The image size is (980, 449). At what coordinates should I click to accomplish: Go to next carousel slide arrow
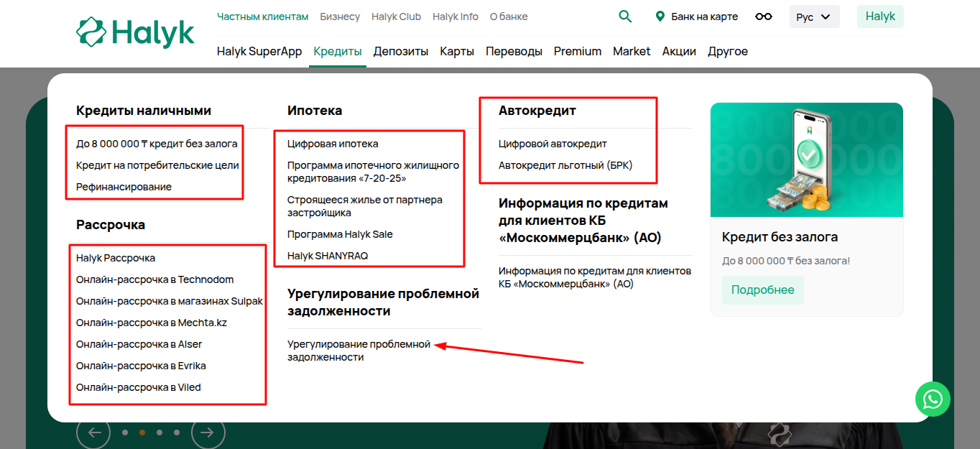tap(208, 432)
